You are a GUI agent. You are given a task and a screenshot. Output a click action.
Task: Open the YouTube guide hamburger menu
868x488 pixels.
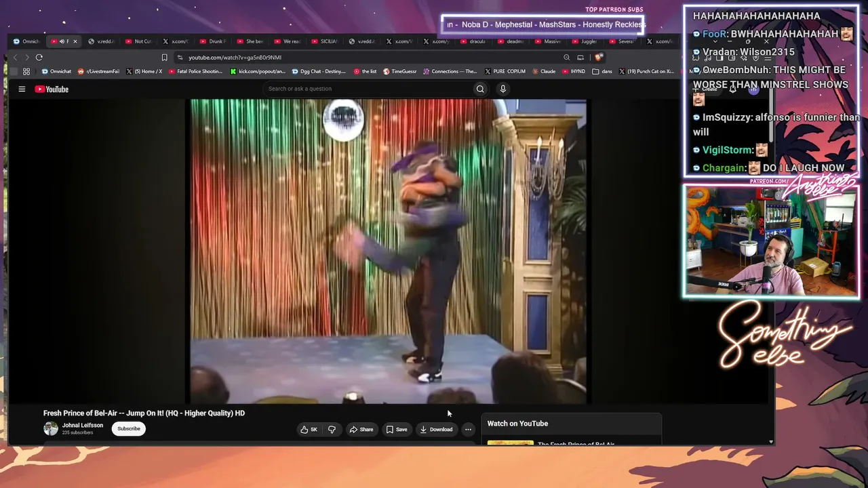tap(22, 89)
